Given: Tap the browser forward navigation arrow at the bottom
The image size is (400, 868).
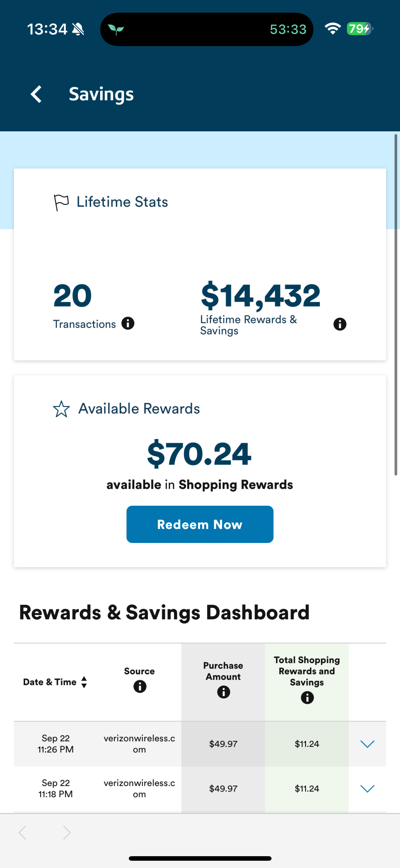Looking at the screenshot, I should (67, 833).
